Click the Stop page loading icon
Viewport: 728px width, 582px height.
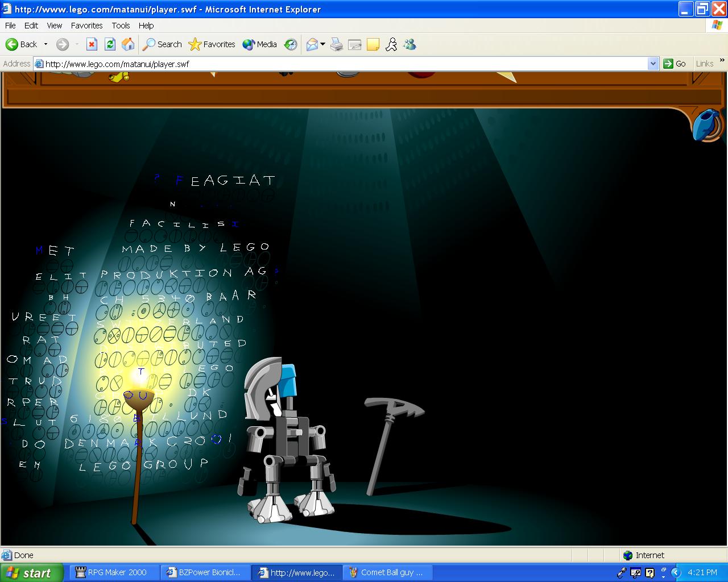pyautogui.click(x=92, y=44)
